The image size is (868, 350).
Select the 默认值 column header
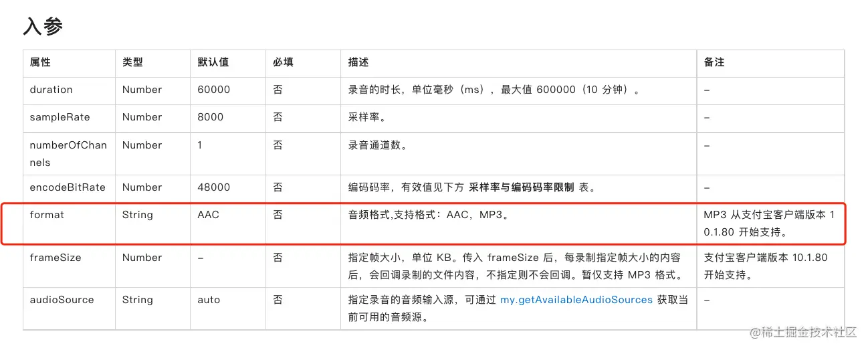(x=213, y=62)
